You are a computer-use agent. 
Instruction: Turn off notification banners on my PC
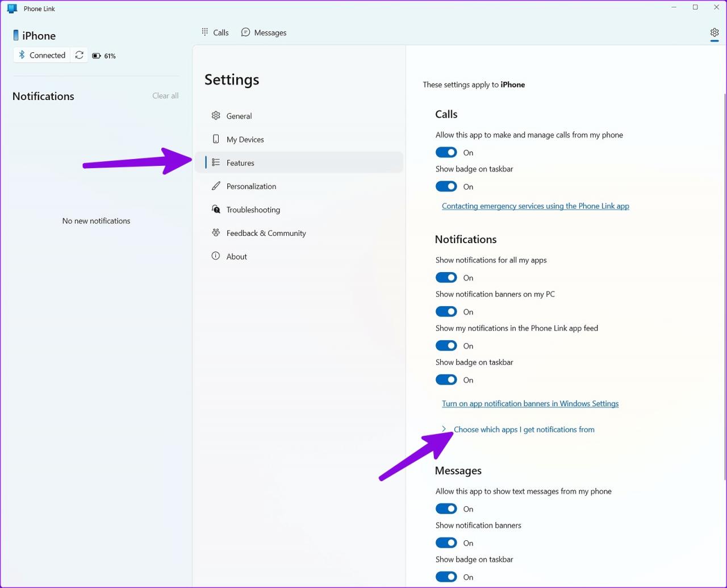pos(446,311)
